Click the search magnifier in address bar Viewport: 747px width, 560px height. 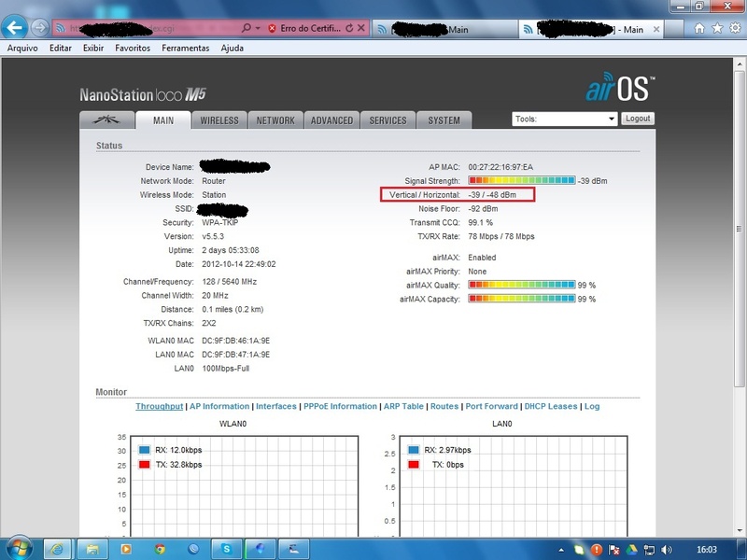click(x=246, y=28)
